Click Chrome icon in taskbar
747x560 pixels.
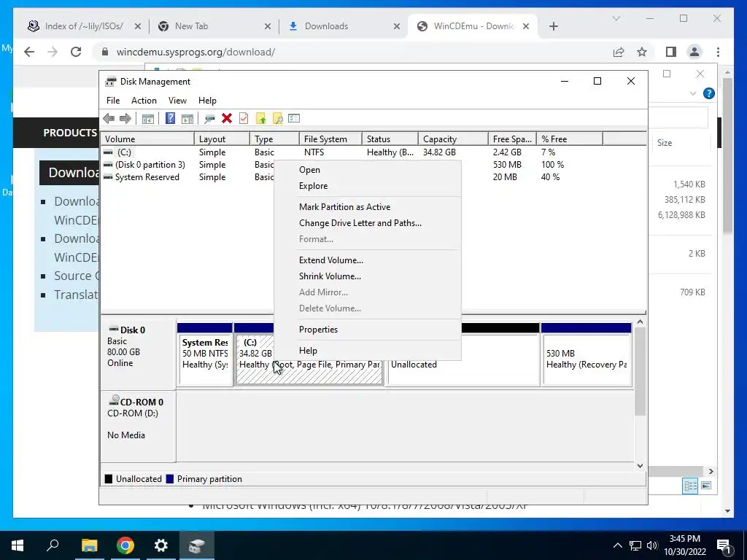click(125, 545)
